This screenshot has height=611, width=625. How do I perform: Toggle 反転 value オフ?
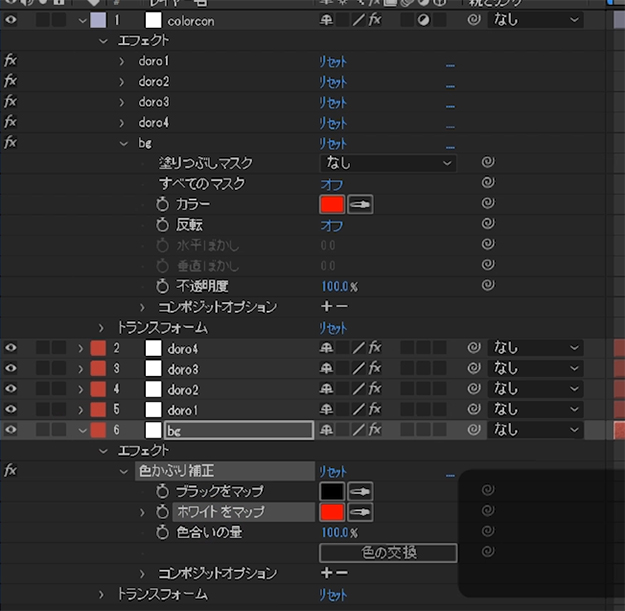(331, 225)
